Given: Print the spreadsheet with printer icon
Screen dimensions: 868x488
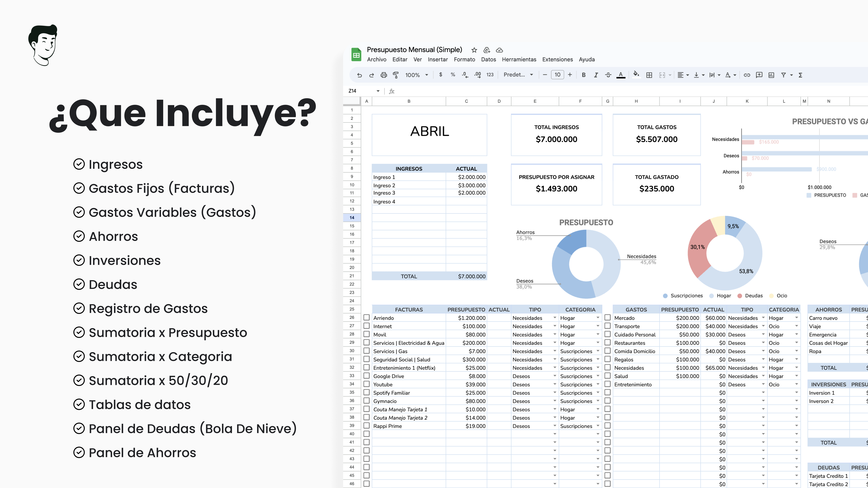Looking at the screenshot, I should [x=383, y=75].
